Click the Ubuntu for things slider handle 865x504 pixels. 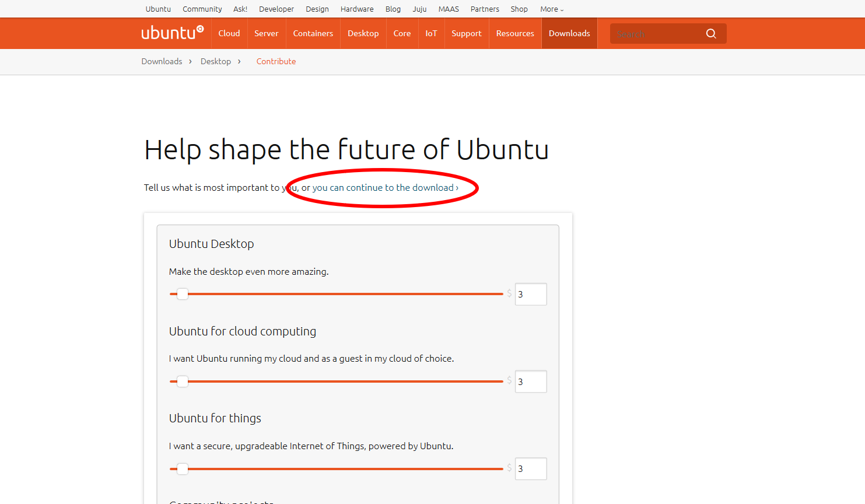coord(183,469)
